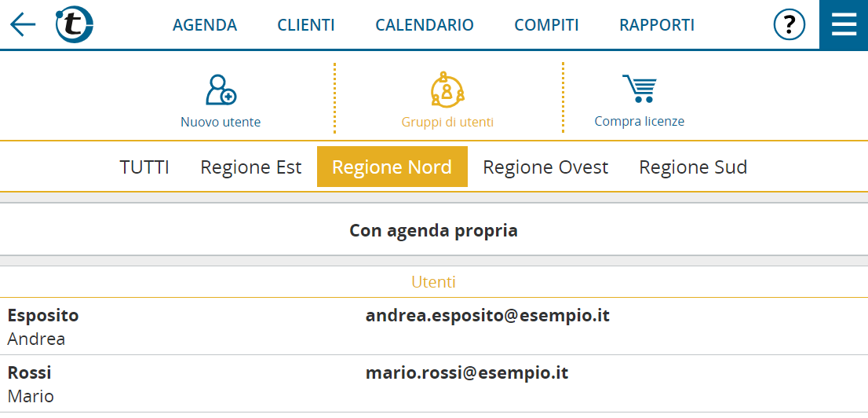Screen dimensions: 868x418
Task: Select the Regione Nord tab
Action: pyautogui.click(x=392, y=167)
